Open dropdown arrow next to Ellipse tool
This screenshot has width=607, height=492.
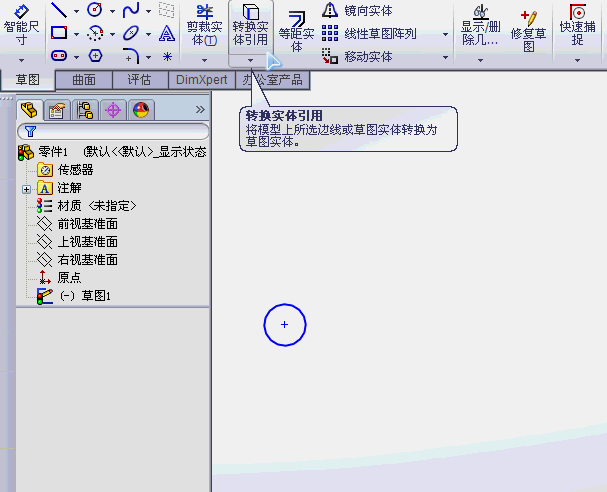[x=149, y=34]
